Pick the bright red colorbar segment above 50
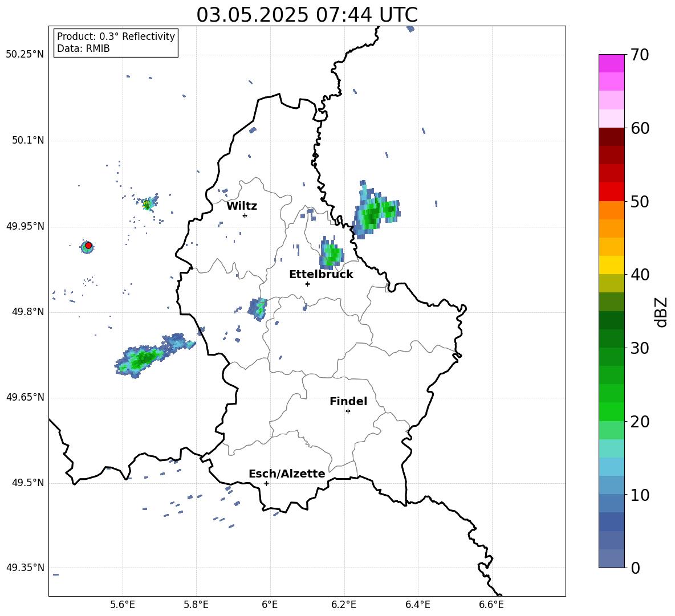This screenshot has width=675, height=616. coord(611,192)
